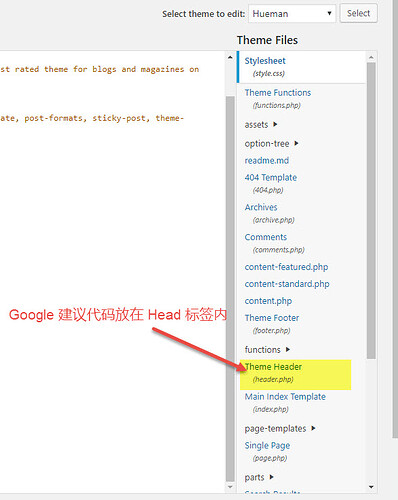Expand the page-templates folder
398x500 pixels.
280,428
